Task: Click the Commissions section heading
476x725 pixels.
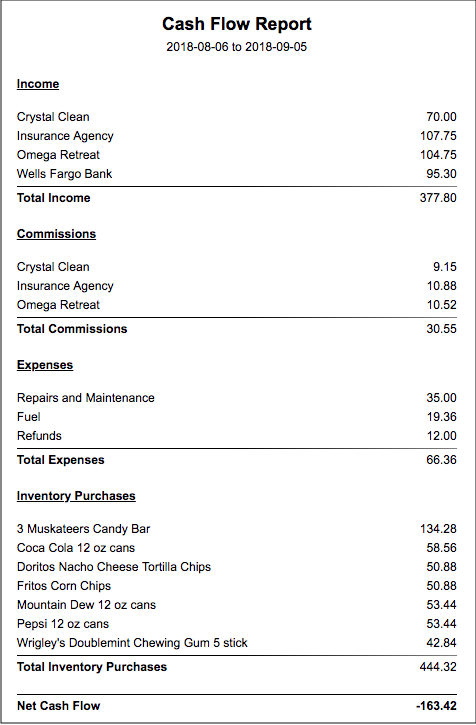Action: 56,233
